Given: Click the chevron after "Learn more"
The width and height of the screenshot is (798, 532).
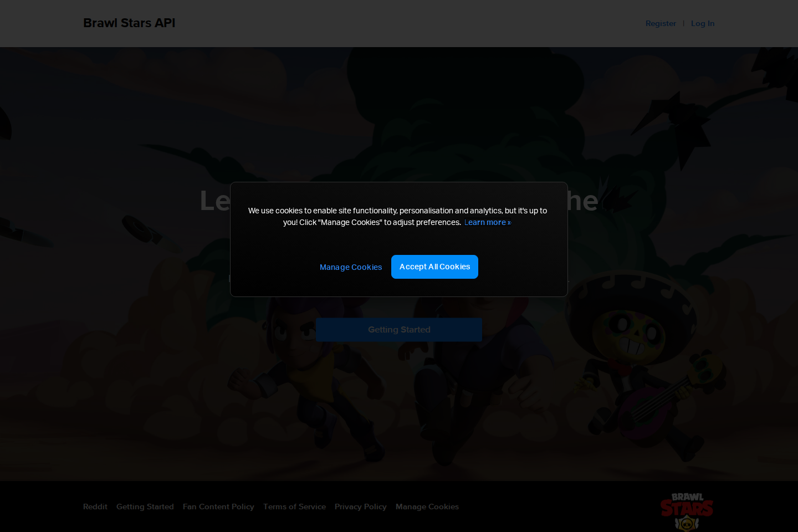Looking at the screenshot, I should 509,222.
